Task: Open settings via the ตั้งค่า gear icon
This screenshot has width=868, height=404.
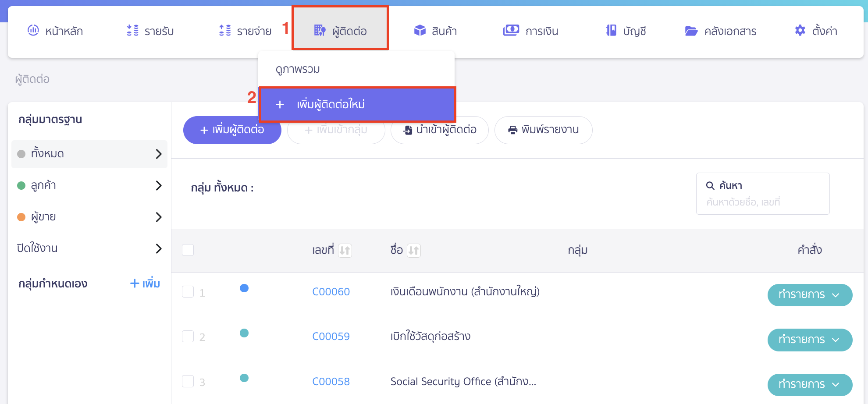Action: click(x=800, y=30)
